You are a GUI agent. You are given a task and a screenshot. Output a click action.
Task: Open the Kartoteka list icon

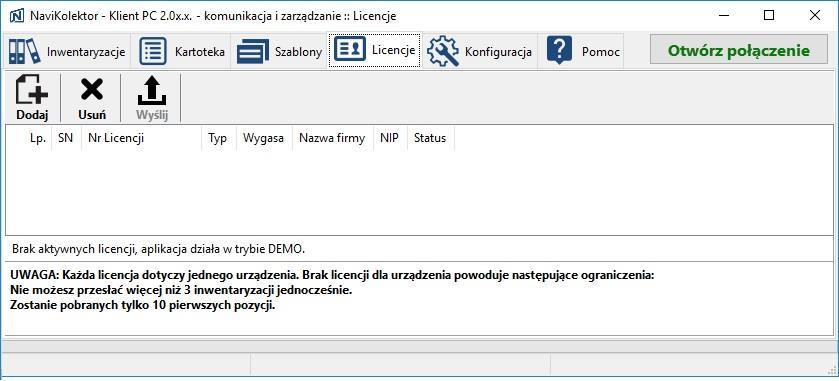click(153, 51)
